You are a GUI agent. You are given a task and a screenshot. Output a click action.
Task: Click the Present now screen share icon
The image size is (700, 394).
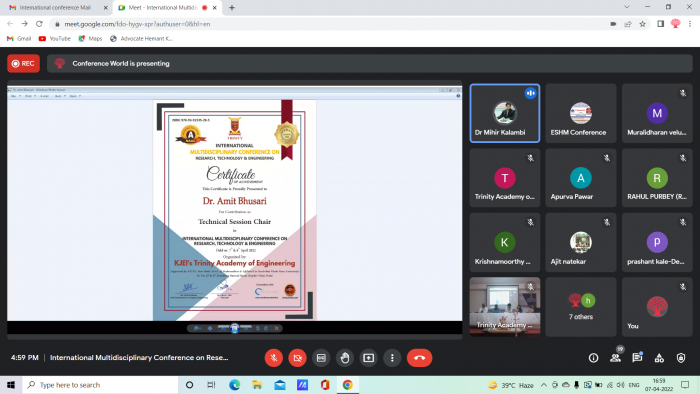368,358
